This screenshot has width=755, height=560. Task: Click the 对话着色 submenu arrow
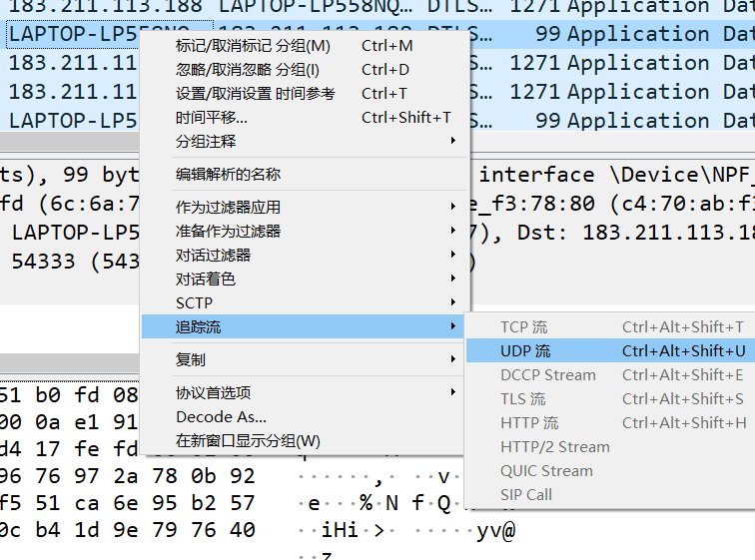click(x=453, y=279)
